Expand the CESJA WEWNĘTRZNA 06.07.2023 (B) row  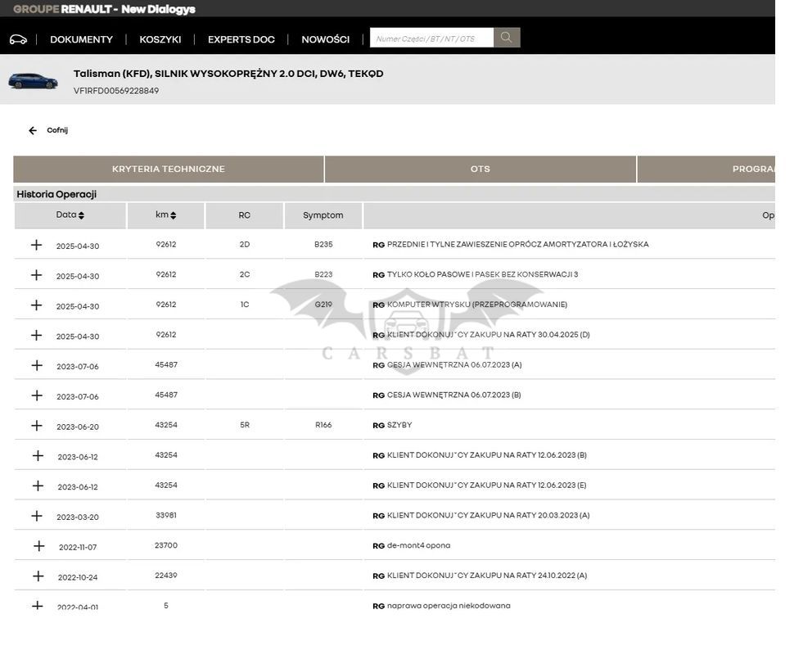click(37, 395)
